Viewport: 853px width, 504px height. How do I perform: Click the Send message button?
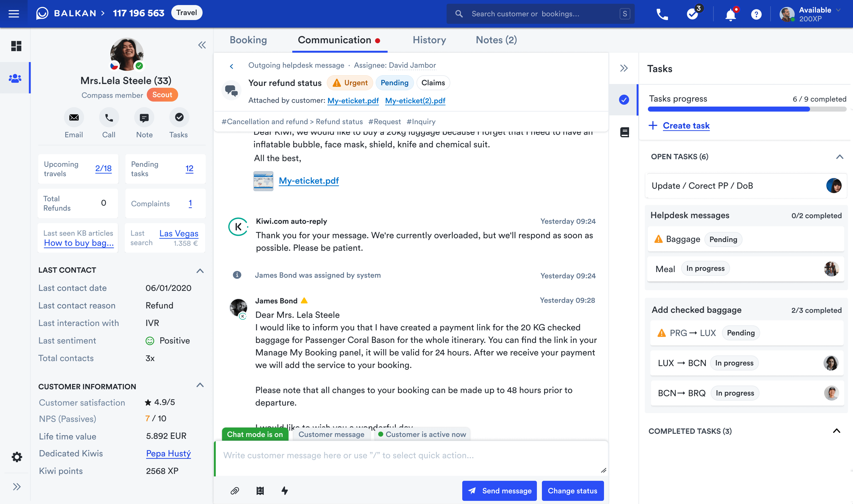(x=499, y=491)
